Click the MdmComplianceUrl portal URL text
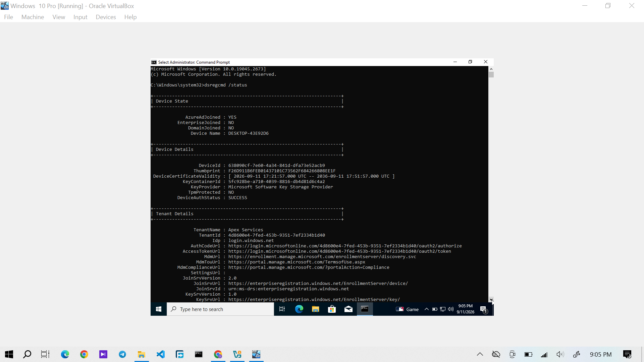The width and height of the screenshot is (644, 362). pos(309,267)
